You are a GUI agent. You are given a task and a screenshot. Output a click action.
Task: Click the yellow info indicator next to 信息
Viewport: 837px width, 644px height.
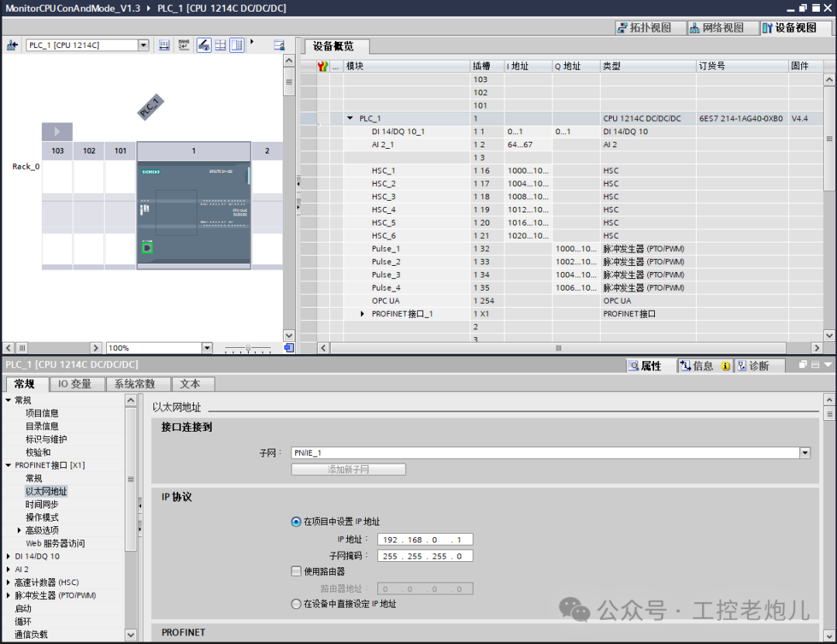pyautogui.click(x=725, y=367)
